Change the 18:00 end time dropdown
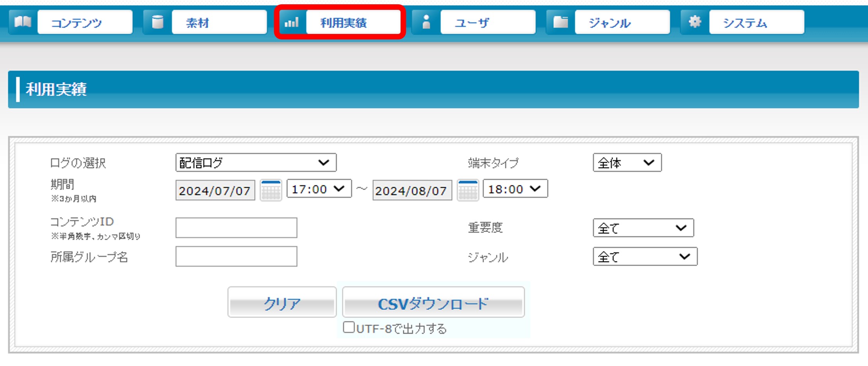Viewport: 868px width, 366px height. click(x=515, y=189)
